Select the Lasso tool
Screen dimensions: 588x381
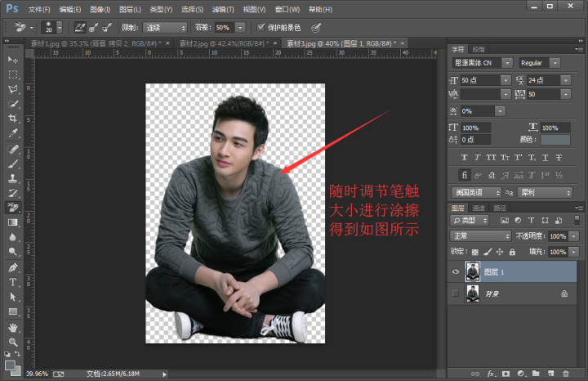(13, 89)
